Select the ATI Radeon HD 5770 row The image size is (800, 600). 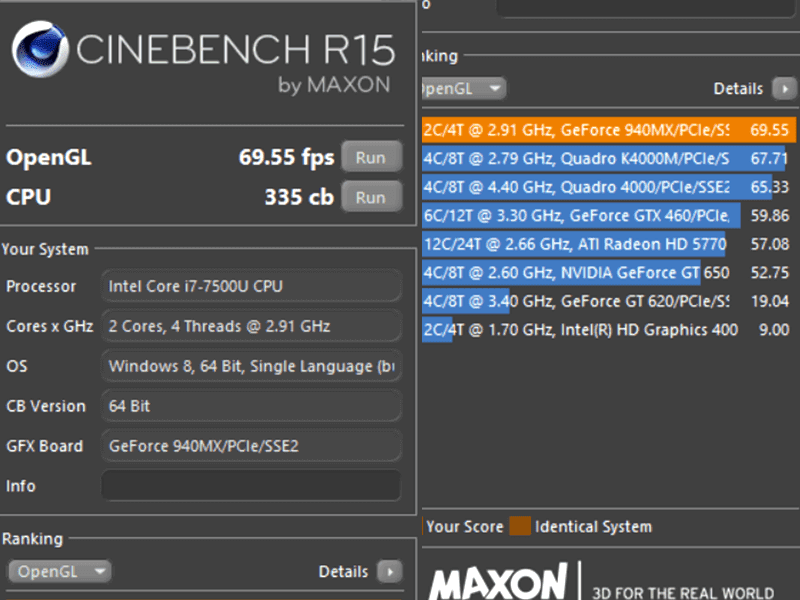(x=609, y=244)
